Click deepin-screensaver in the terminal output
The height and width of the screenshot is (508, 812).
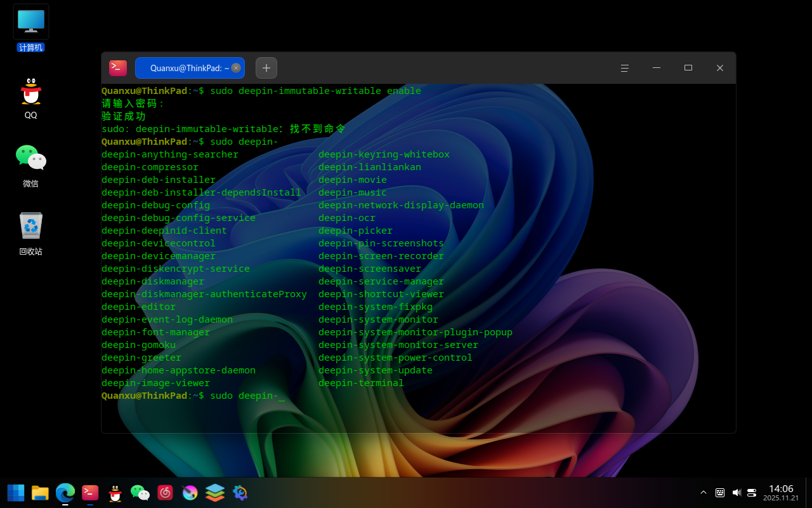coord(370,269)
